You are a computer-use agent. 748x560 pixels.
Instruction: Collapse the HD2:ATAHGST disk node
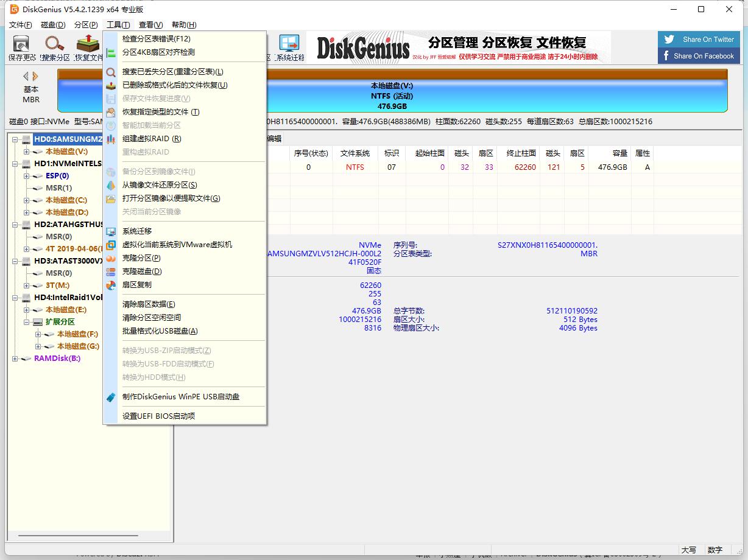tap(15, 225)
